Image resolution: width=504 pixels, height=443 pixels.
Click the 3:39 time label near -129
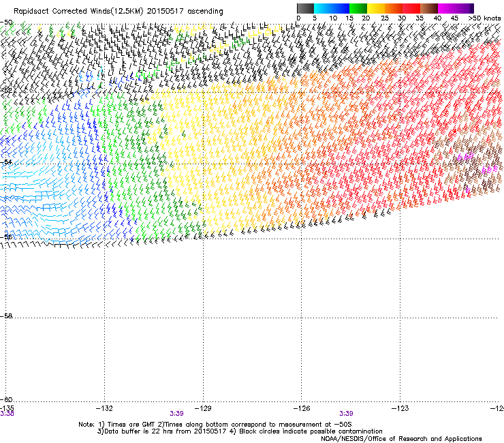[x=176, y=414]
